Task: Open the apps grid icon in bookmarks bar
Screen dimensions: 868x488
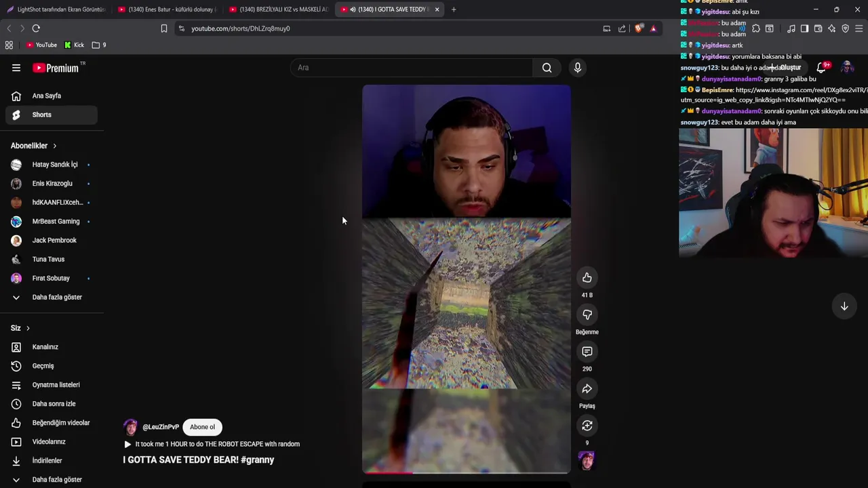Action: [x=9, y=45]
